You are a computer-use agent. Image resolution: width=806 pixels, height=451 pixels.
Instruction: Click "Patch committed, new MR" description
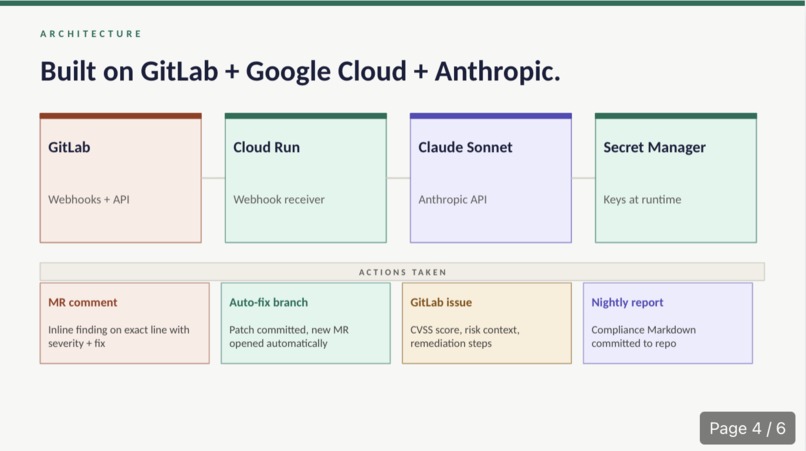tap(289, 336)
